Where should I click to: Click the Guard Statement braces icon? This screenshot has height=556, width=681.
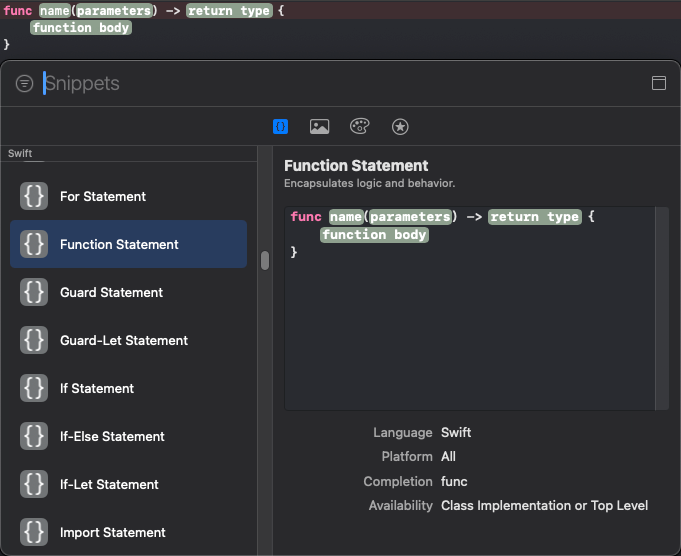tap(34, 292)
